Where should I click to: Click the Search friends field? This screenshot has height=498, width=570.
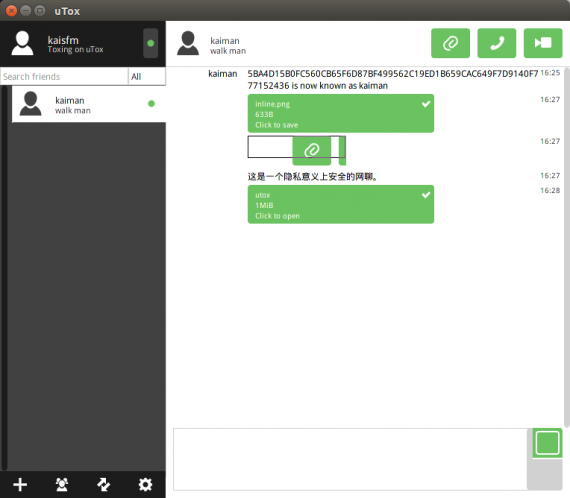[x=64, y=77]
